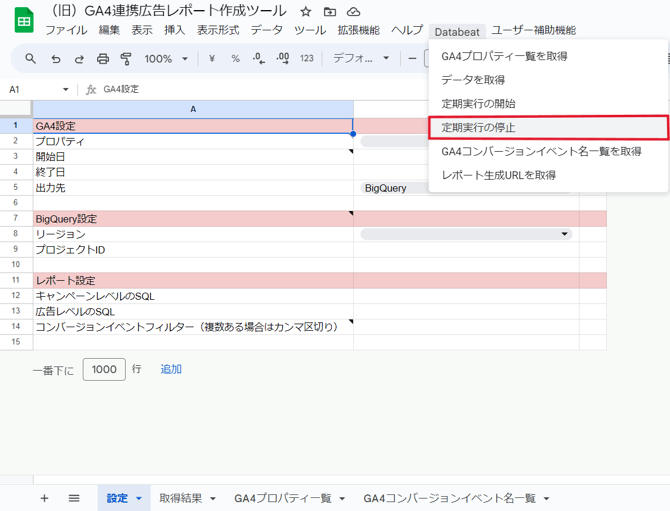Select データを取得 menu item
The height and width of the screenshot is (511, 670).
[x=548, y=80]
